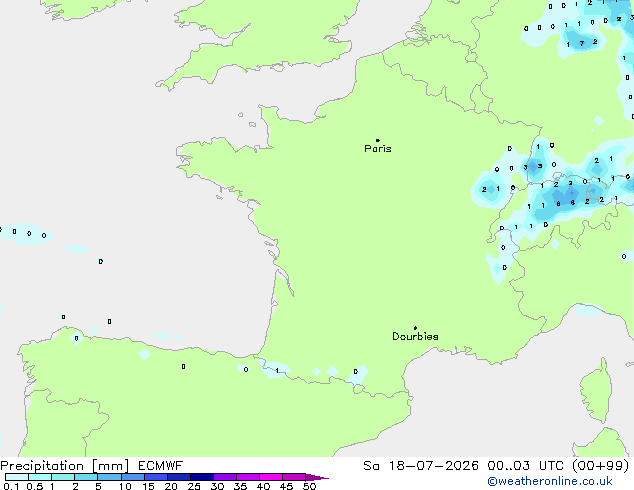Click the 2 mm legend scale number
Screen dimensions: 634x490
pyautogui.click(x=75, y=486)
